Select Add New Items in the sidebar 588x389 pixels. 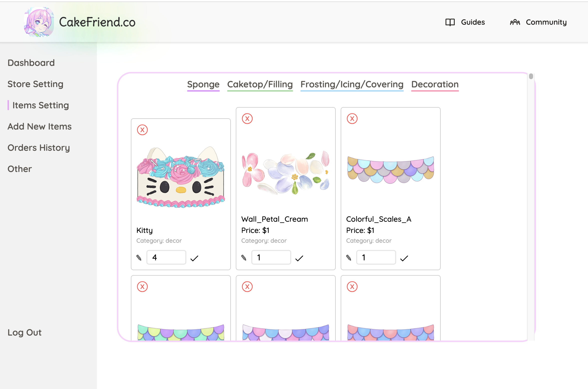pos(39,126)
